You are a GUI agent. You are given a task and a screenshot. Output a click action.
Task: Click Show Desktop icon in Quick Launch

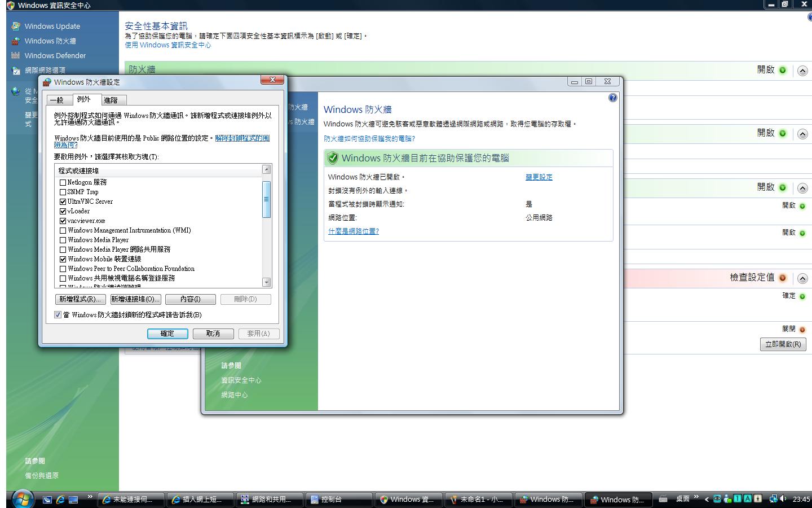pos(73,500)
